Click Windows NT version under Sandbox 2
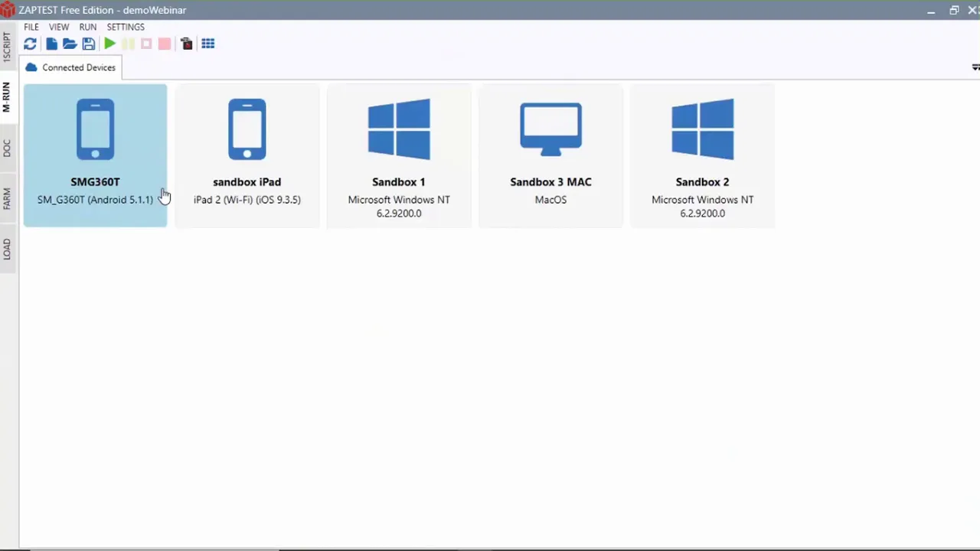 (x=702, y=207)
